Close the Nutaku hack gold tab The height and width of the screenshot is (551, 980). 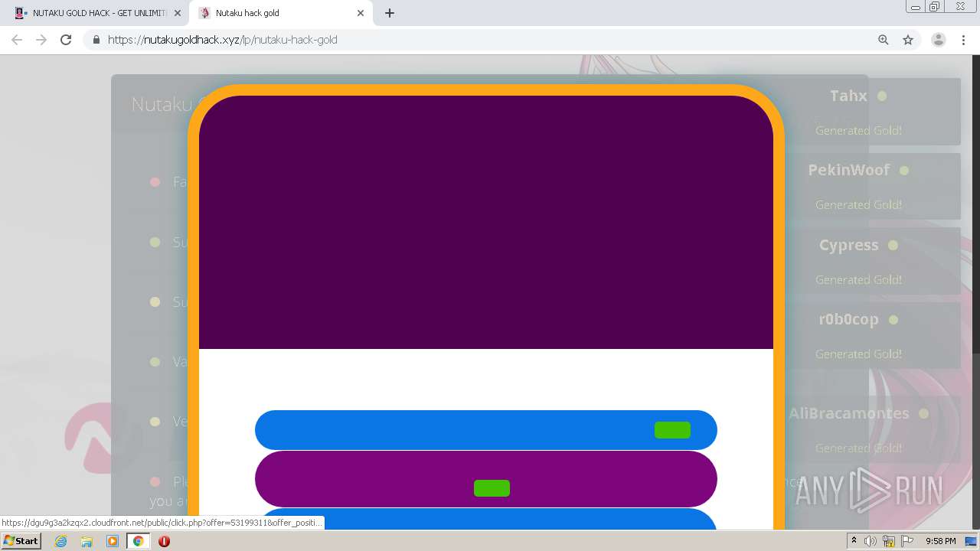tap(361, 13)
